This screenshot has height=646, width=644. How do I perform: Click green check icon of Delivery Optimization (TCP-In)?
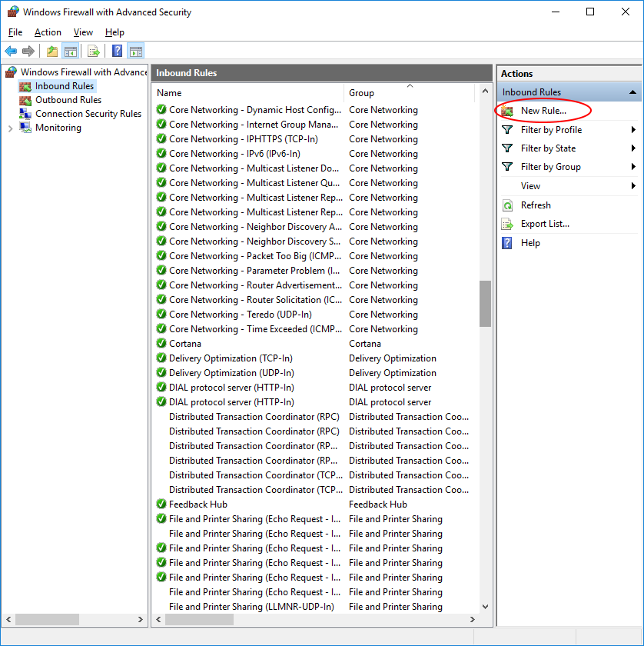click(161, 358)
